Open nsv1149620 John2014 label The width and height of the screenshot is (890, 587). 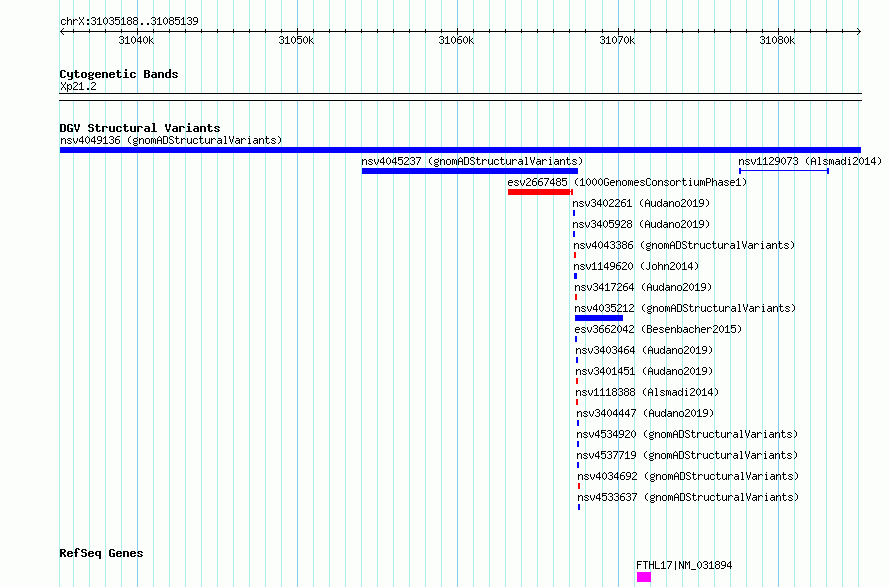pyautogui.click(x=636, y=266)
